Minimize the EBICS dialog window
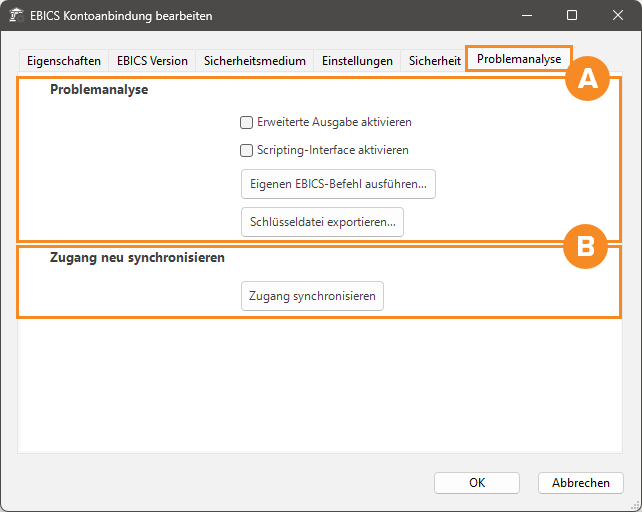642x512 pixels. [x=525, y=16]
